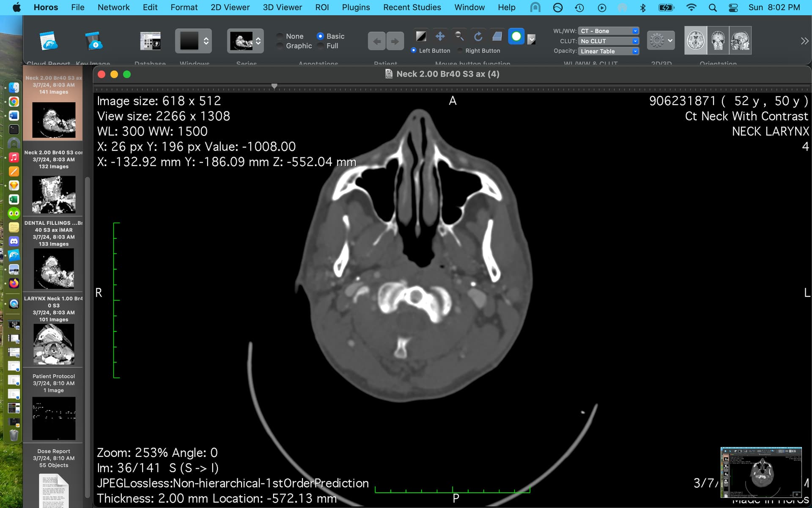Screen dimensions: 812x508
Task: Open the ROI menu
Action: point(322,7)
